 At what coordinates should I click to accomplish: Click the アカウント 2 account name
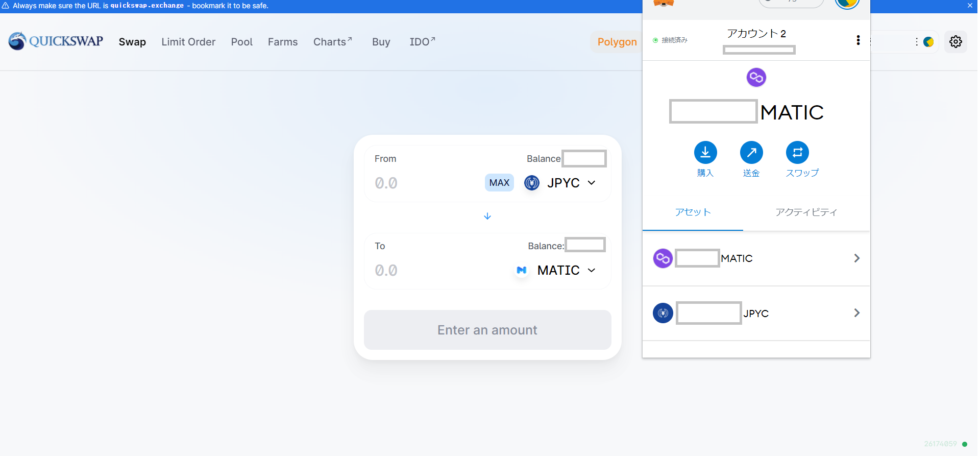[756, 34]
